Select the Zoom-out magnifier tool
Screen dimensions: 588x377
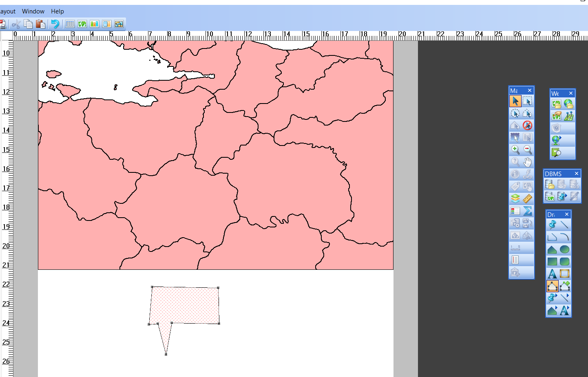coord(528,150)
